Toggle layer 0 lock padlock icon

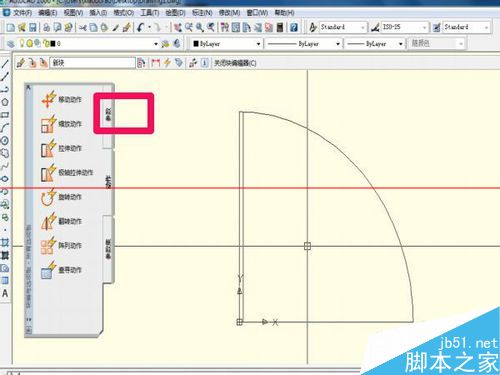click(46, 44)
